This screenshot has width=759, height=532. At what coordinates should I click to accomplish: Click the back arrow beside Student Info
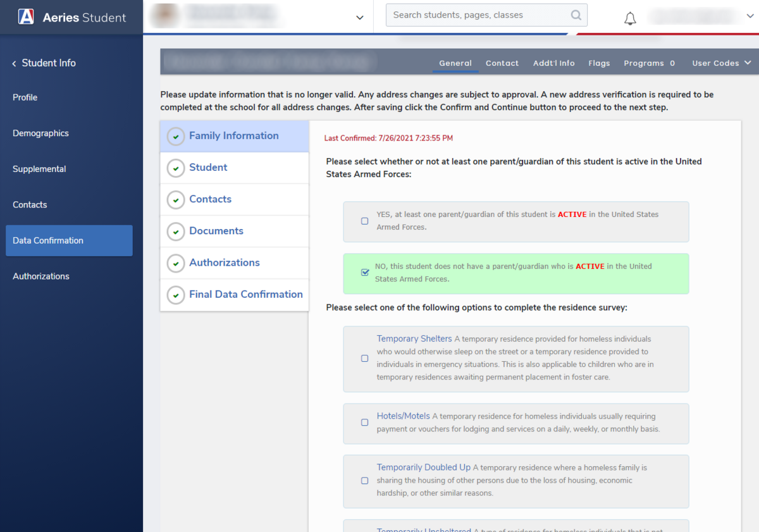14,63
